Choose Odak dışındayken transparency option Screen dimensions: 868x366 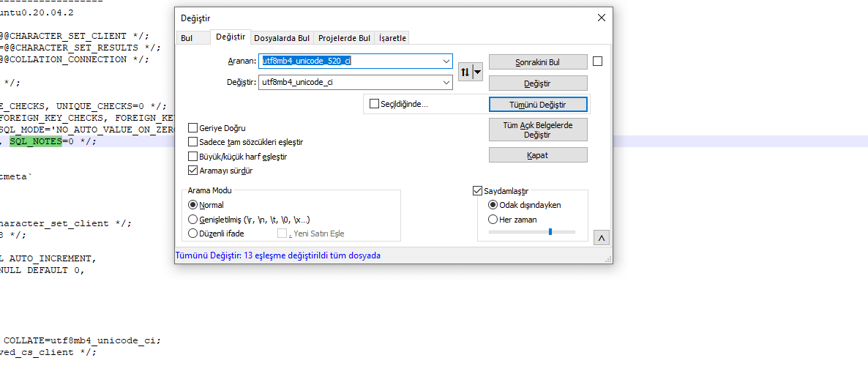click(493, 205)
